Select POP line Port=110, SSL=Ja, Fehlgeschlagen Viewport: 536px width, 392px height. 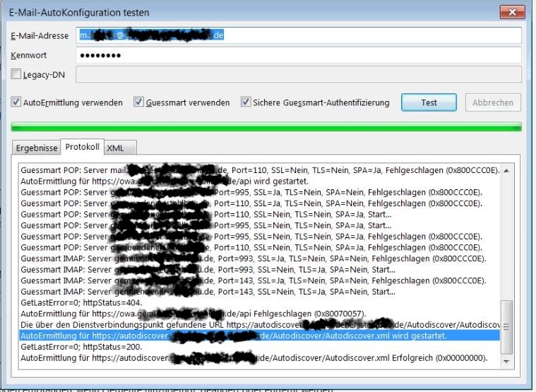[251, 203]
